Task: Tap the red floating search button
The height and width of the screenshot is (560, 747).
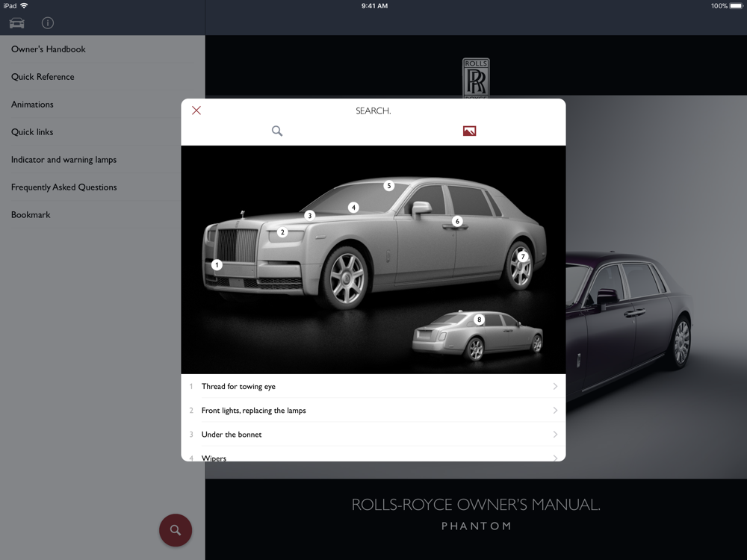Action: tap(176, 530)
